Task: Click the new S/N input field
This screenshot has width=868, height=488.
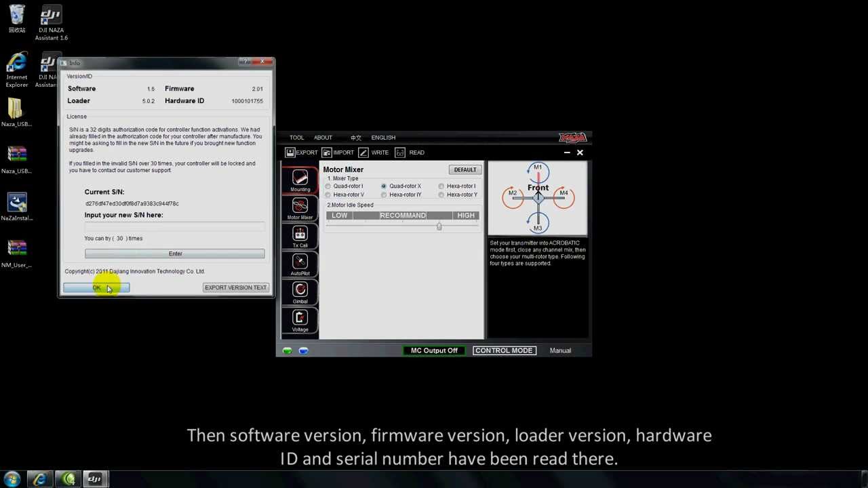Action: click(x=174, y=226)
